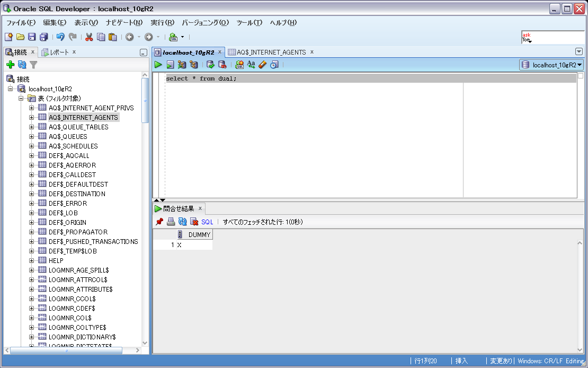Screen dimensions: 588x368
Task: Expand the DEF$_AQCALL table node
Action: point(31,155)
